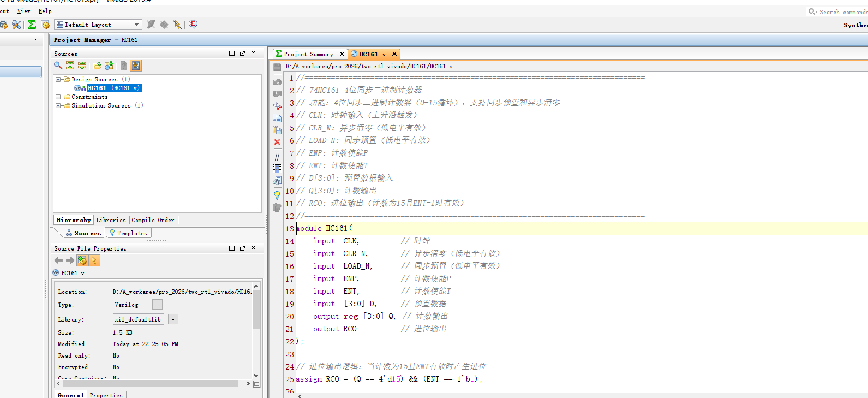Switch to the Project Summary tab
The image size is (868, 398).
pos(309,54)
